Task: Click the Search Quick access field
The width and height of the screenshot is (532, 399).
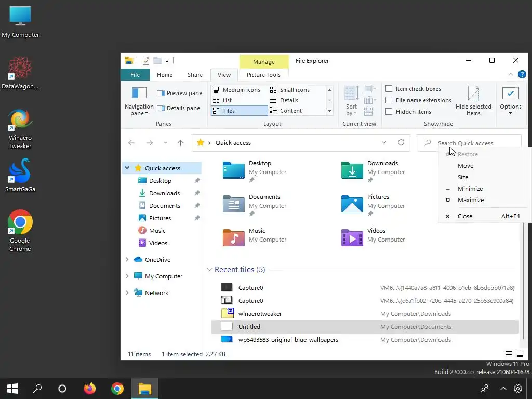Action: click(469, 143)
